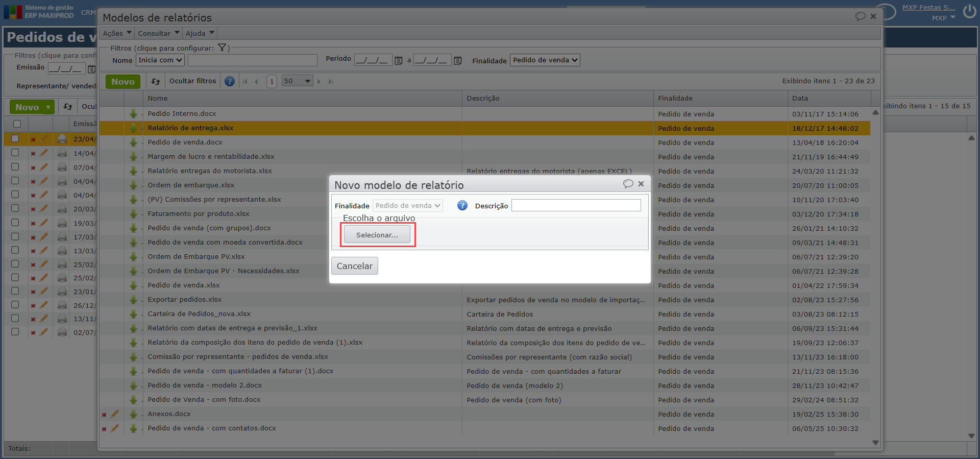Click the power logout icon at top right
The width and height of the screenshot is (980, 459).
(969, 11)
